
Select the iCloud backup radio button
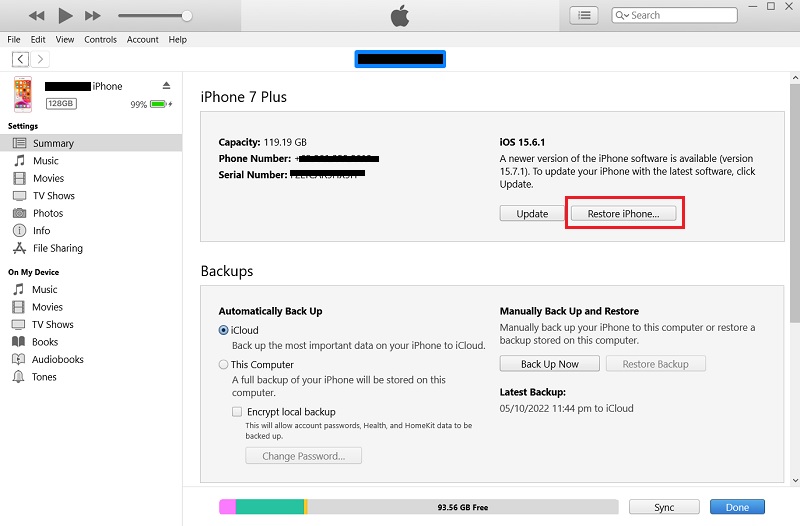[x=224, y=330]
